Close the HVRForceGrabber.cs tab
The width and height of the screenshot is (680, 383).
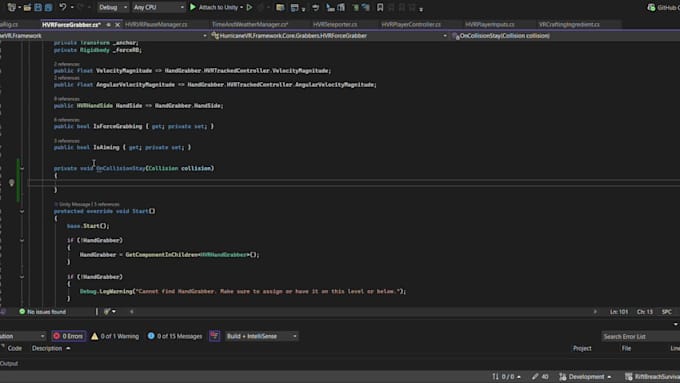(x=118, y=25)
